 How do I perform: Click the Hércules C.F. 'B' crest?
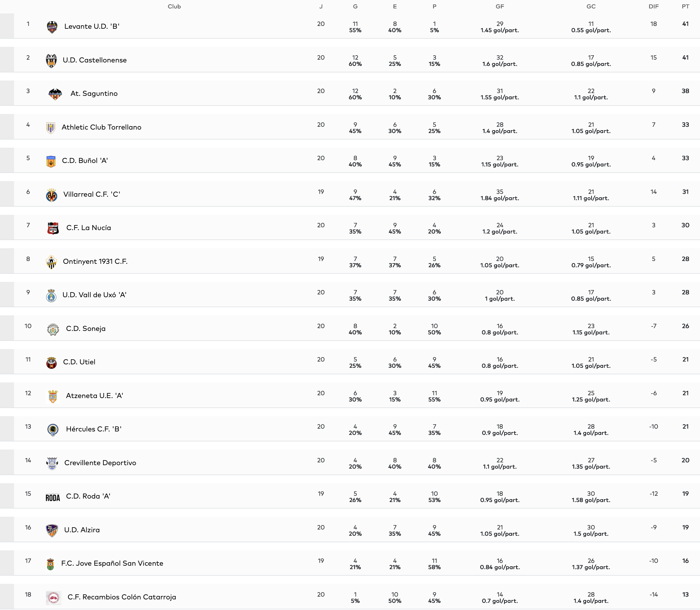pos(53,430)
